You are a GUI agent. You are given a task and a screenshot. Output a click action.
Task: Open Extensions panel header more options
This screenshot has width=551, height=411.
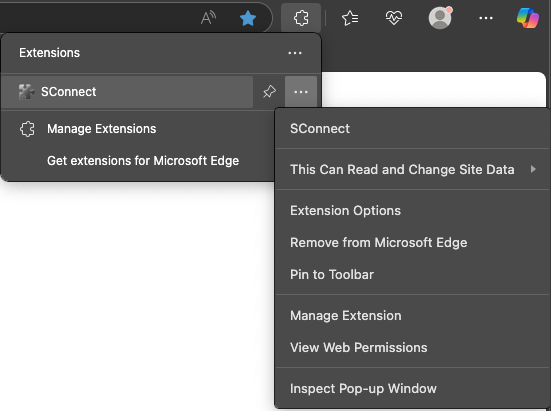point(295,53)
